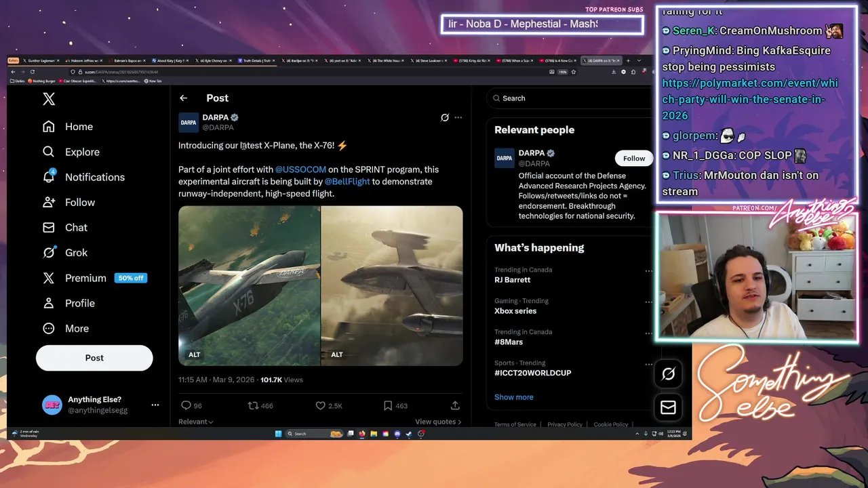Screen dimensions: 868x488
Task: Open the Polymarket link in chat
Action: pyautogui.click(x=750, y=99)
